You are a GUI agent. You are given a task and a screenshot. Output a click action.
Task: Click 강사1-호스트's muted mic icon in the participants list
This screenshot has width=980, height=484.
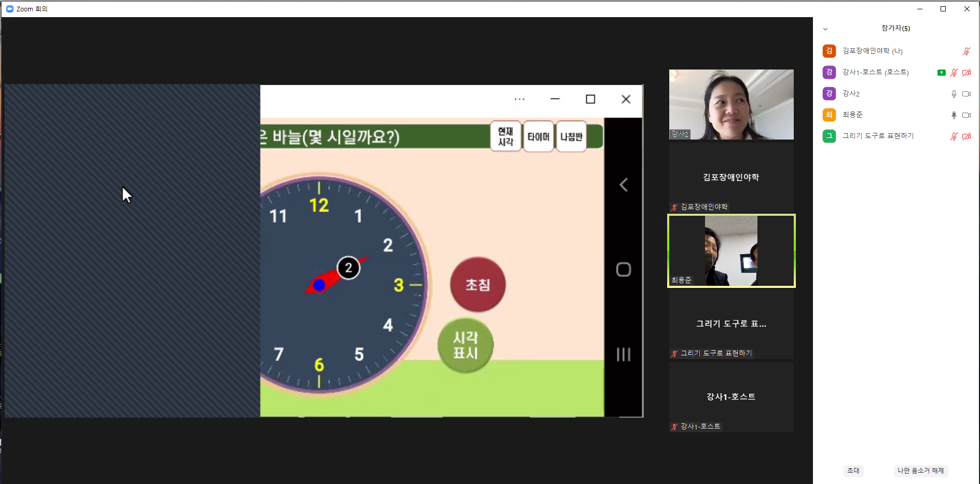coord(954,73)
